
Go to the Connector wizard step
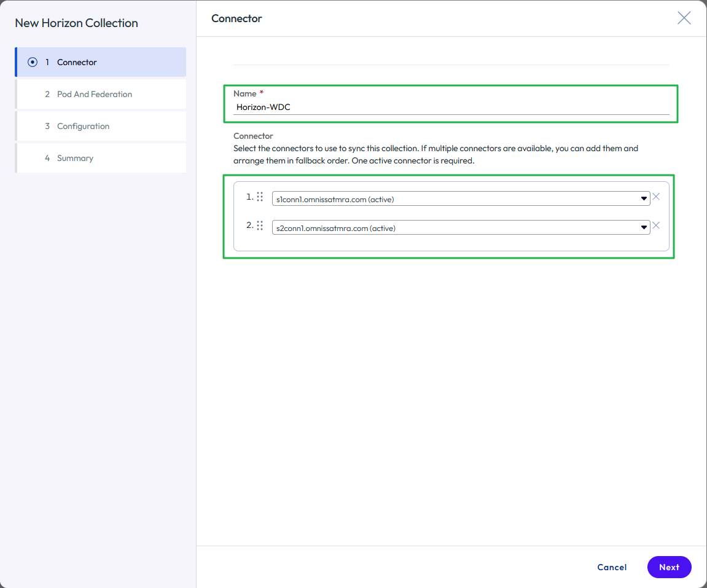tap(77, 62)
